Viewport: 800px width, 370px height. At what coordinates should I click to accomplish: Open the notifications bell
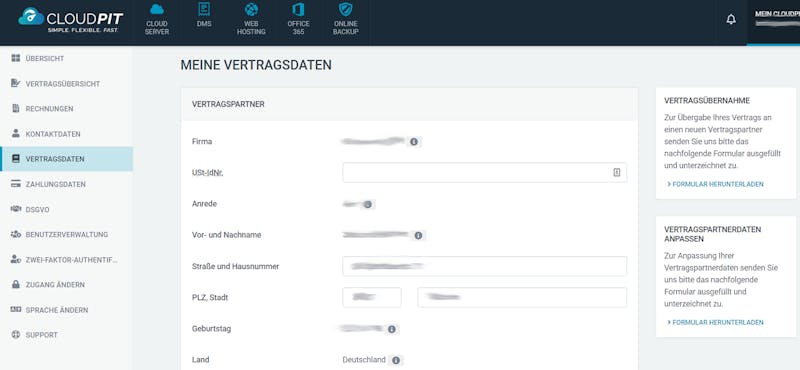[x=731, y=20]
